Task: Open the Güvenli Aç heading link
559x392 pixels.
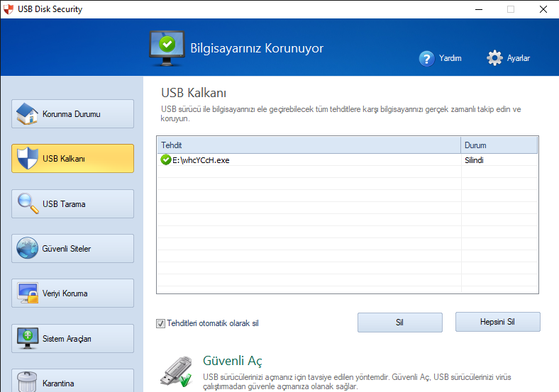Action: [x=233, y=361]
